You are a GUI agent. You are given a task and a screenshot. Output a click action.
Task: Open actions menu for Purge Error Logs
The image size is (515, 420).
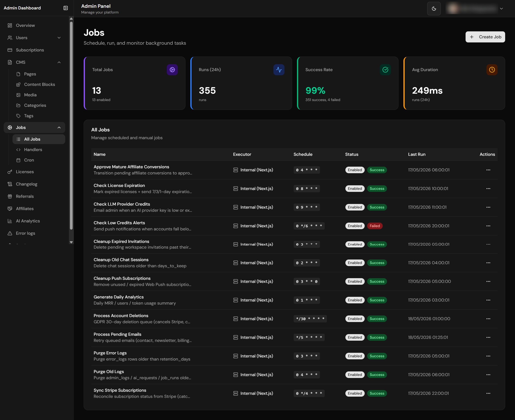[x=488, y=356]
